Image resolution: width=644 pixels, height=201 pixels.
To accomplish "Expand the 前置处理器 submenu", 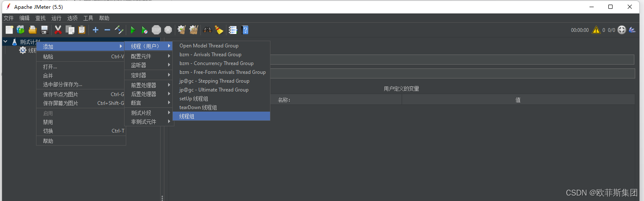I will [149, 85].
